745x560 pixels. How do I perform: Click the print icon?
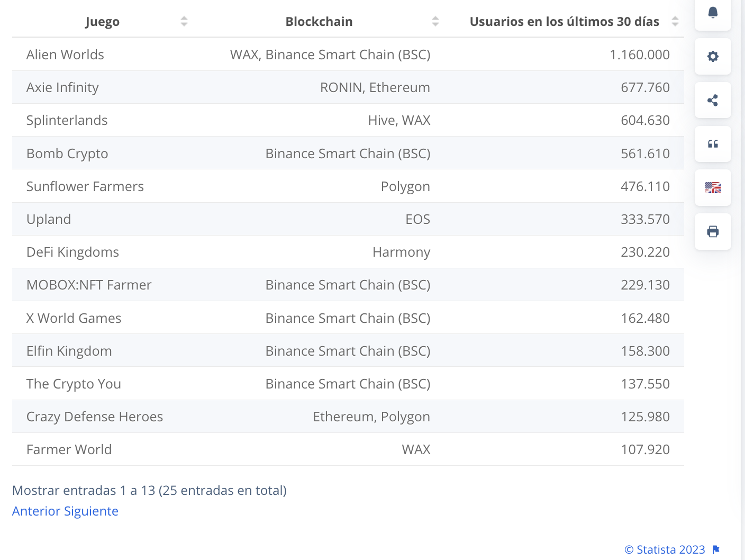tap(713, 232)
